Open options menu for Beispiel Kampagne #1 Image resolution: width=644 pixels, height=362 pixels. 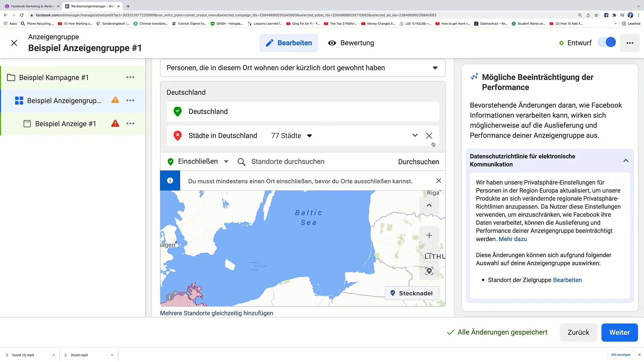pyautogui.click(x=130, y=77)
